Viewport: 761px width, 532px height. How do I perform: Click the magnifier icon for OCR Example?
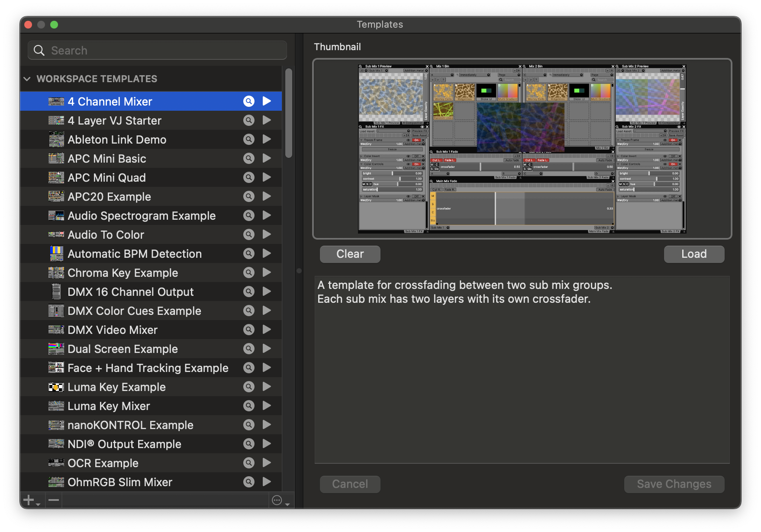point(249,463)
